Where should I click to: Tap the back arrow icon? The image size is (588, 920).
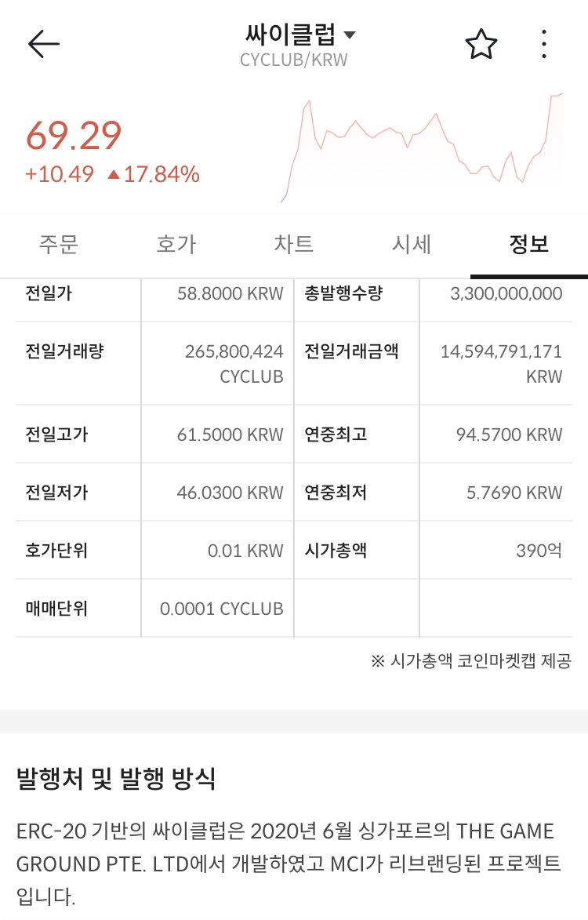44,45
